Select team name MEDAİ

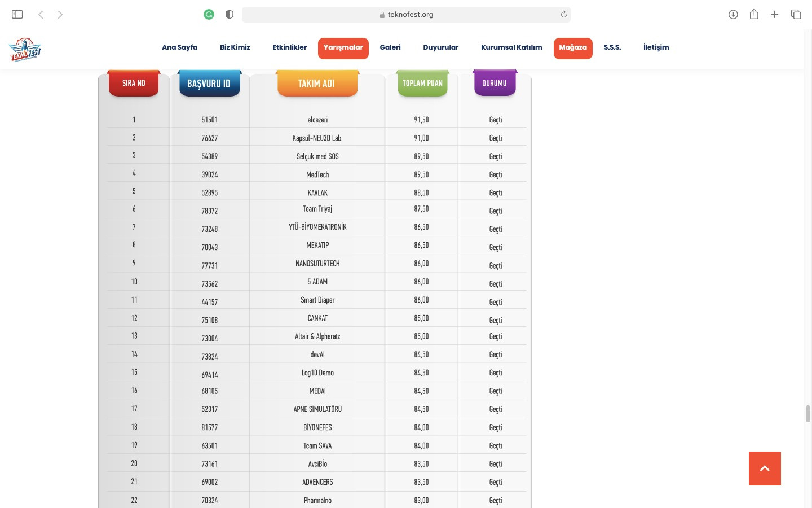317,391
